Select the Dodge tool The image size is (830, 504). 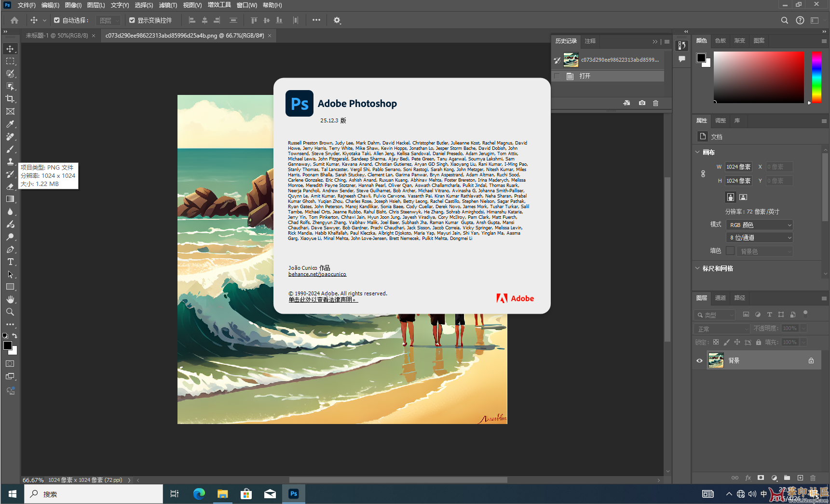pos(10,237)
